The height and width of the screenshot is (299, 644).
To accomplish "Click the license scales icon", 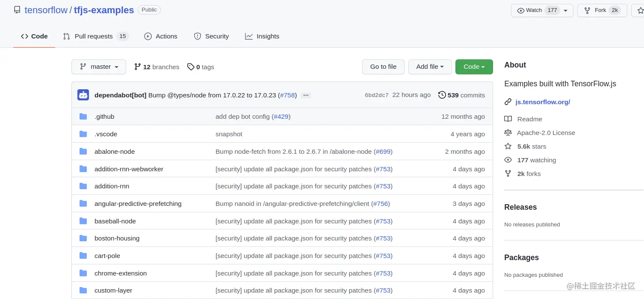I will [508, 133].
